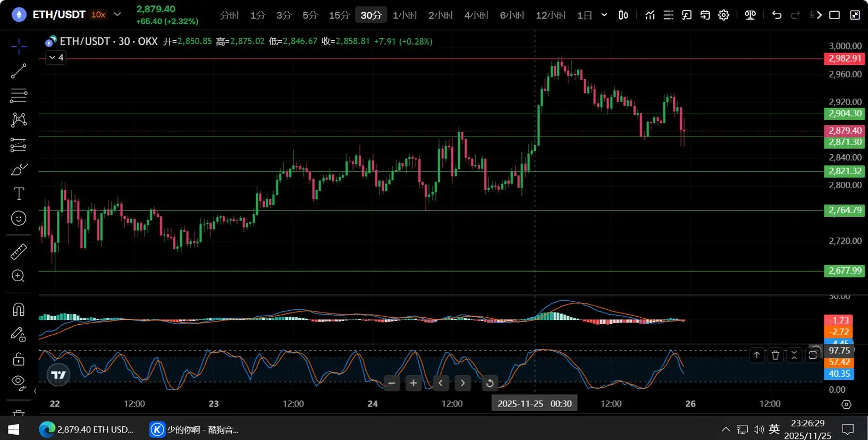Zoom out the chart with the minus button
Image resolution: width=868 pixels, height=440 pixels.
point(392,383)
